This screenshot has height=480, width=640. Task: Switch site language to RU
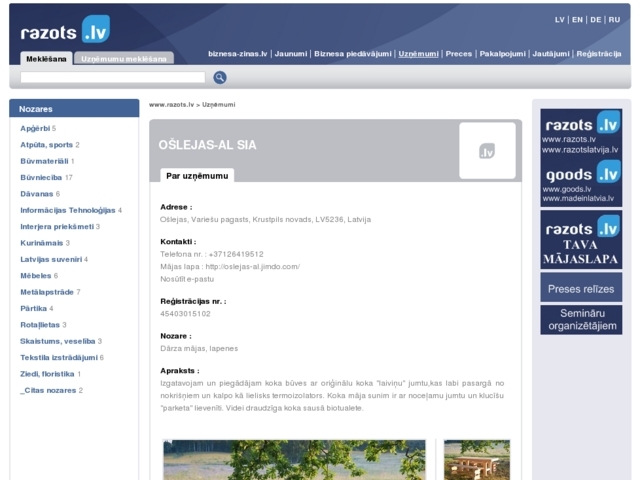coord(614,19)
